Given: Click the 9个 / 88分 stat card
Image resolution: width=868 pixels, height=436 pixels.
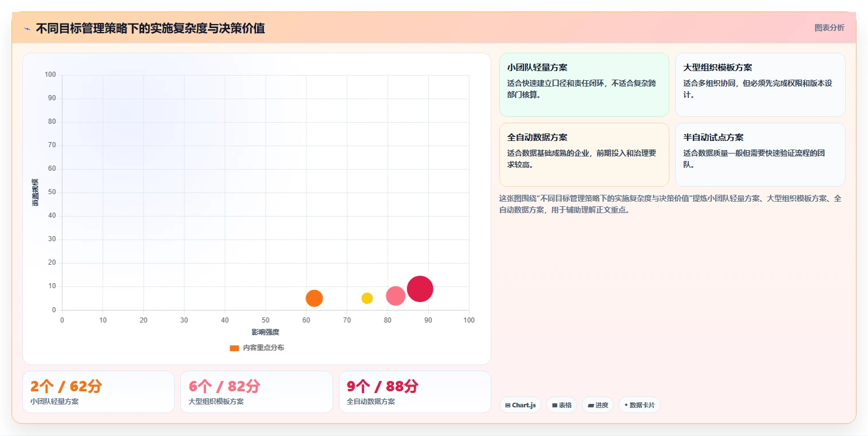Looking at the screenshot, I should pos(415,392).
